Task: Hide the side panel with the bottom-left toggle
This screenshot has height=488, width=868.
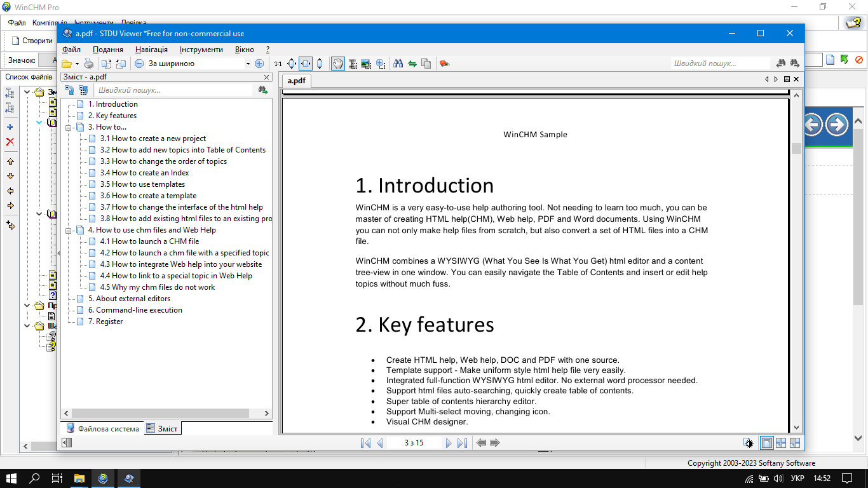Action: 67,443
